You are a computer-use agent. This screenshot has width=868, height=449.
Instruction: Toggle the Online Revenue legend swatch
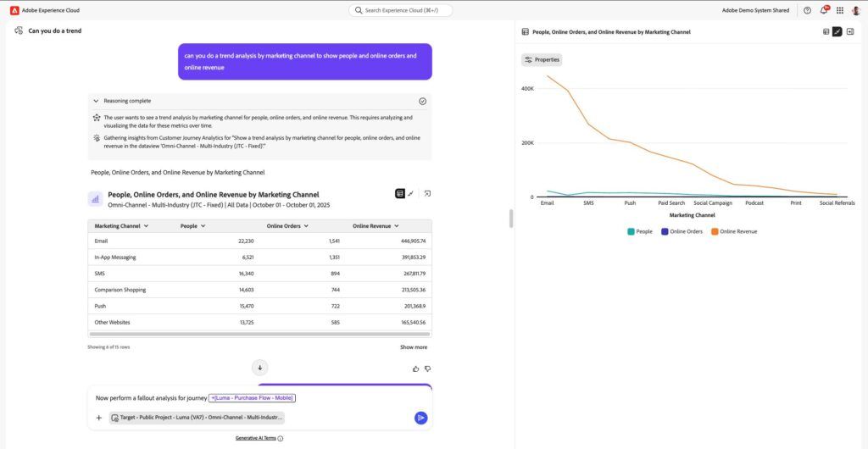point(715,231)
